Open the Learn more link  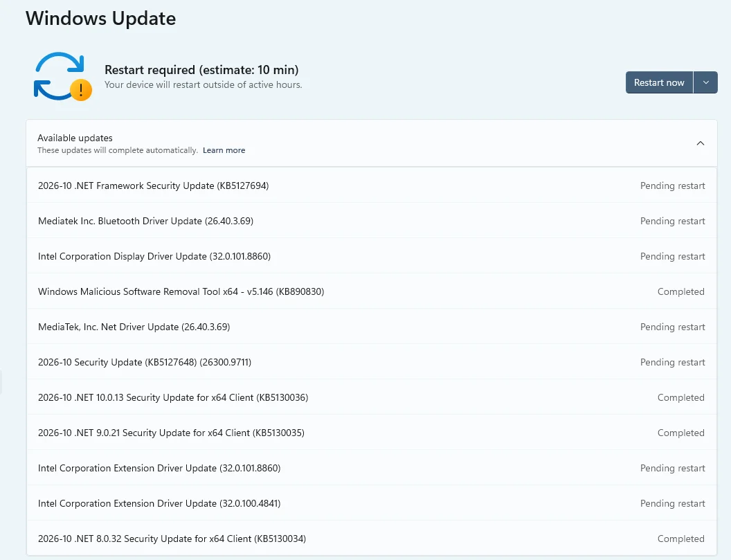click(224, 150)
